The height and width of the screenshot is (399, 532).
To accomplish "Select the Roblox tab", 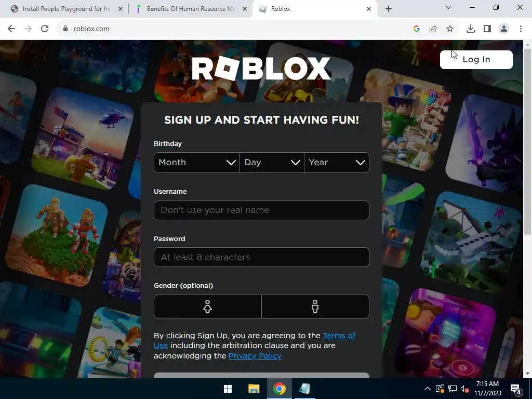I will 314,9.
